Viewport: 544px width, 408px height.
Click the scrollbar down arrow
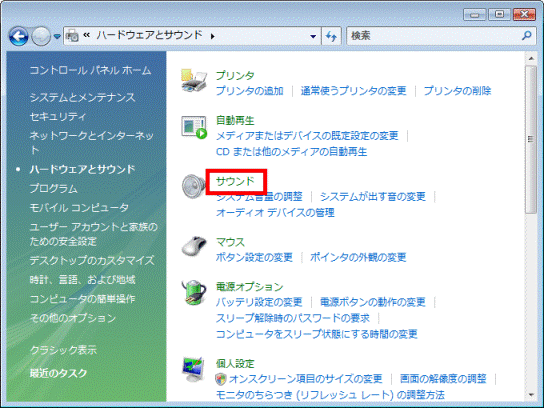[x=531, y=395]
